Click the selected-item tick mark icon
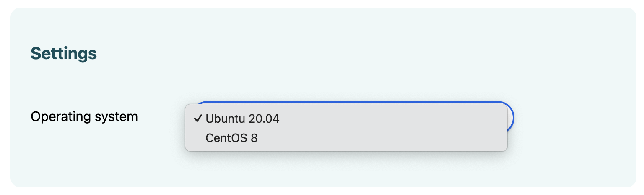 point(198,119)
